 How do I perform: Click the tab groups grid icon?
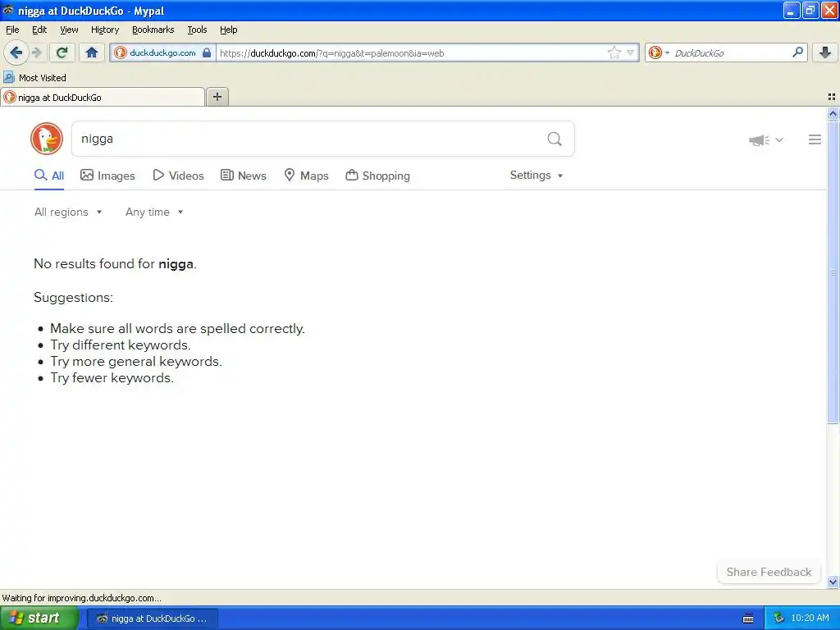coord(832,97)
